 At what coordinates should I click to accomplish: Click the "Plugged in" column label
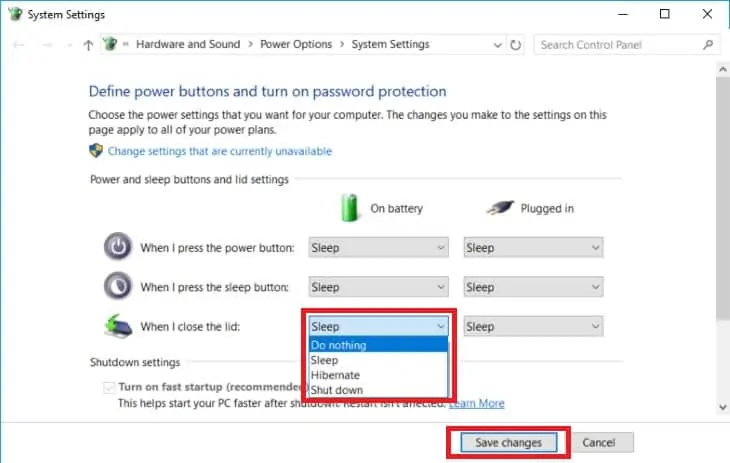pos(547,208)
